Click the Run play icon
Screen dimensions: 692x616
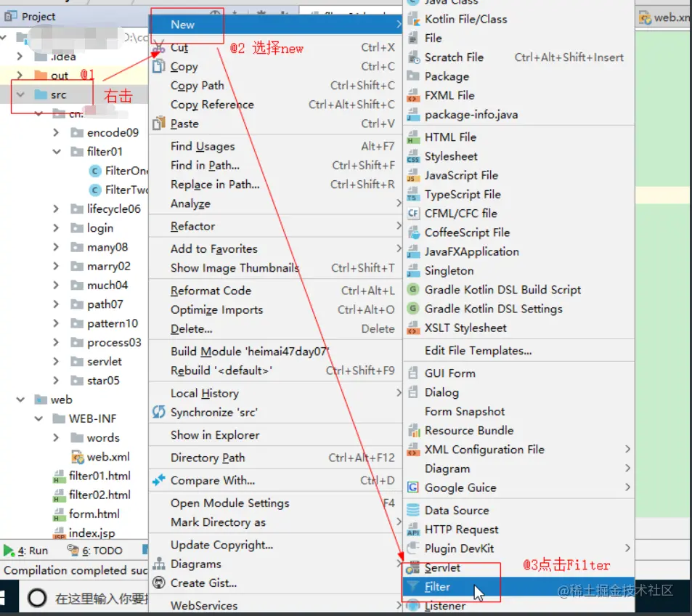pos(9,550)
